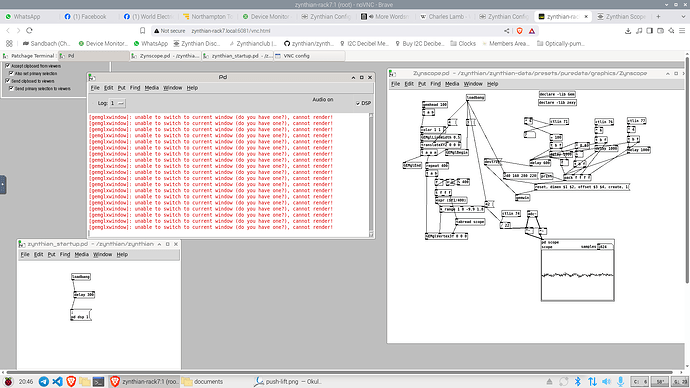Switch to the Zynthian Scope browser tab
The image size is (690, 388).
coord(621,17)
